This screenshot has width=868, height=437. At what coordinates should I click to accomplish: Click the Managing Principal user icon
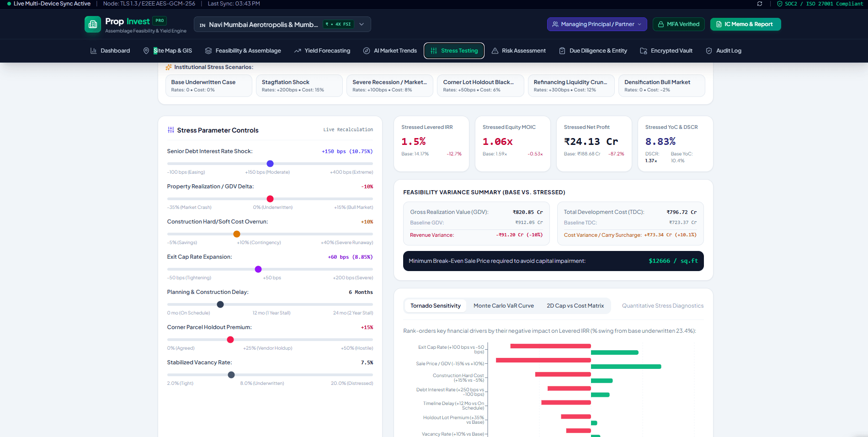pyautogui.click(x=555, y=24)
